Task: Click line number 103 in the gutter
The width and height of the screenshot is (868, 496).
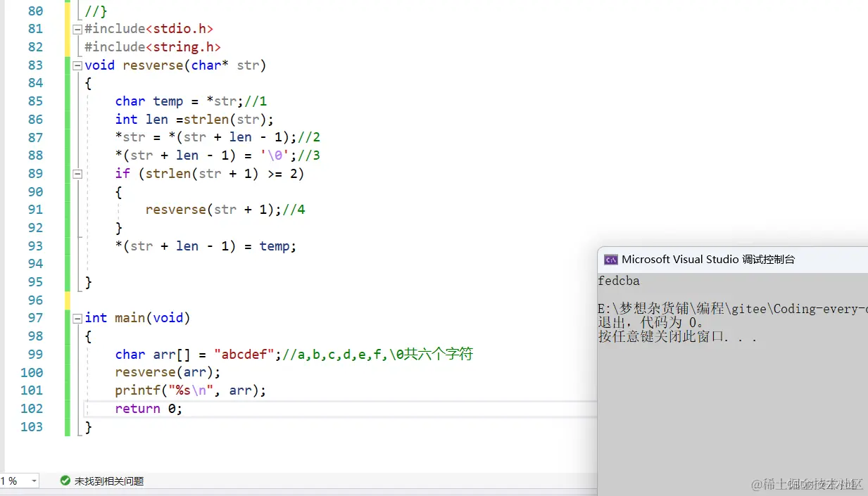Action: point(32,427)
